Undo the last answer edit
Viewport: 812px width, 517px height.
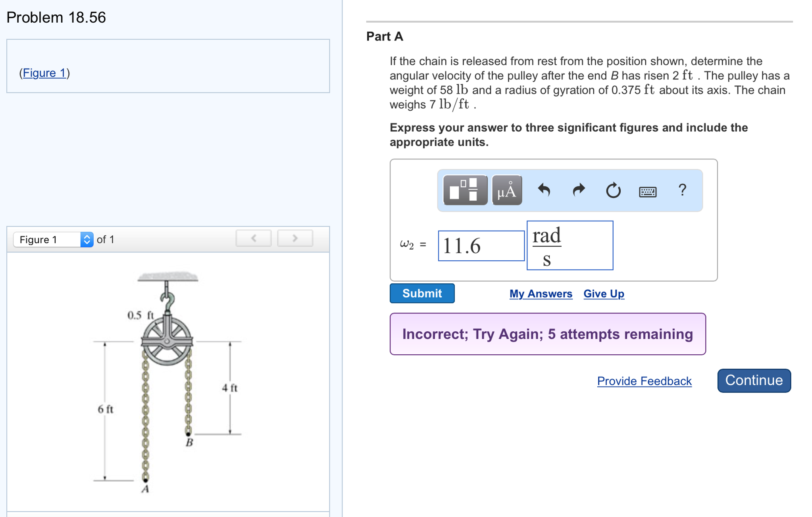pyautogui.click(x=544, y=190)
